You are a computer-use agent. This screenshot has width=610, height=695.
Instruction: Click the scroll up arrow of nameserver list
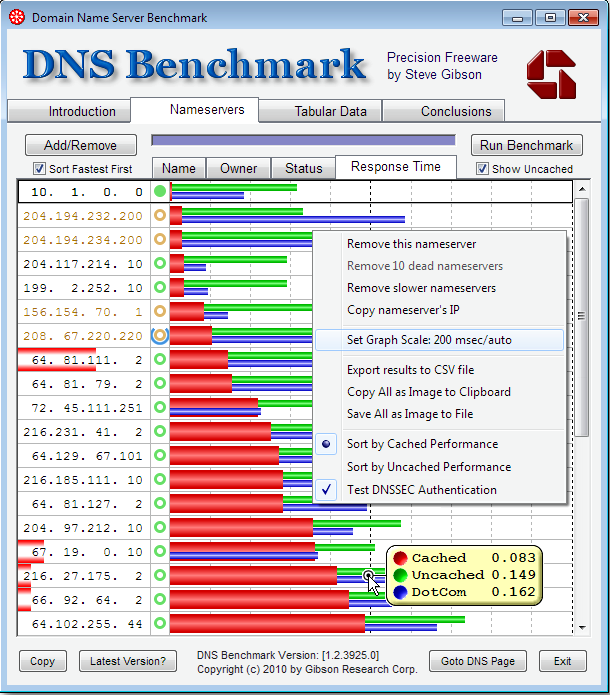[x=582, y=189]
